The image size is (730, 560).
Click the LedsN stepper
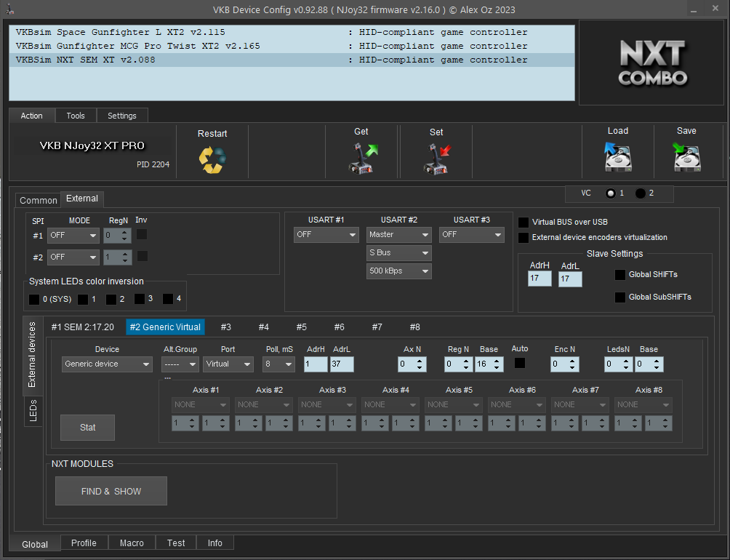point(618,364)
